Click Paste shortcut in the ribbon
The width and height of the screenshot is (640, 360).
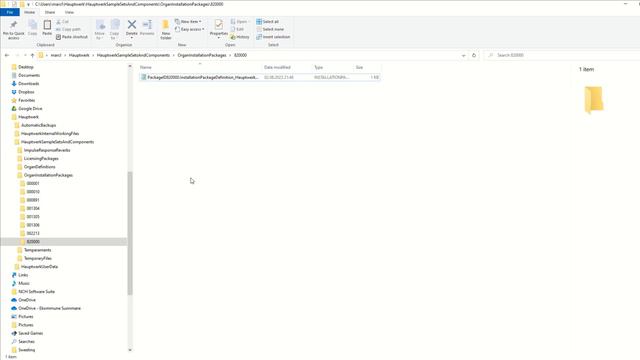(x=72, y=37)
